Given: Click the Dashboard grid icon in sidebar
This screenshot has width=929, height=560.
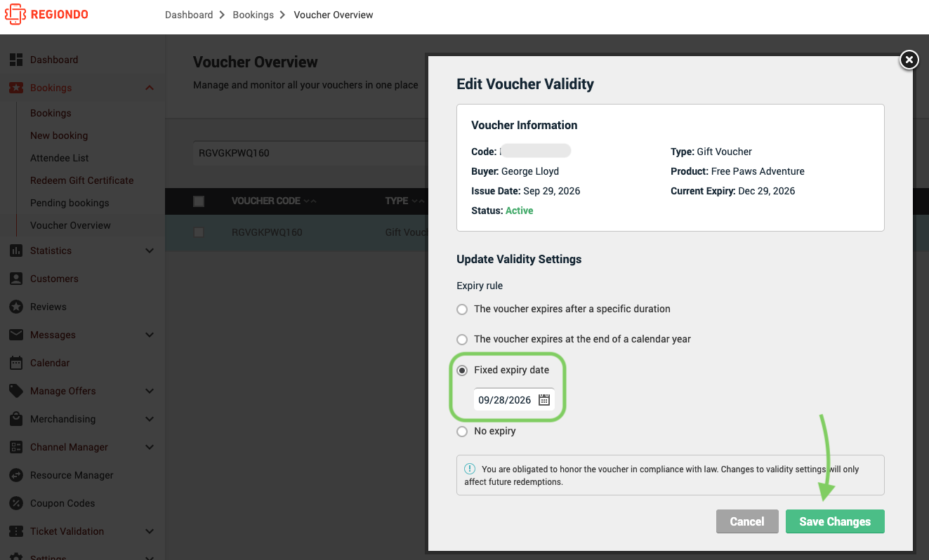Looking at the screenshot, I should 16,60.
